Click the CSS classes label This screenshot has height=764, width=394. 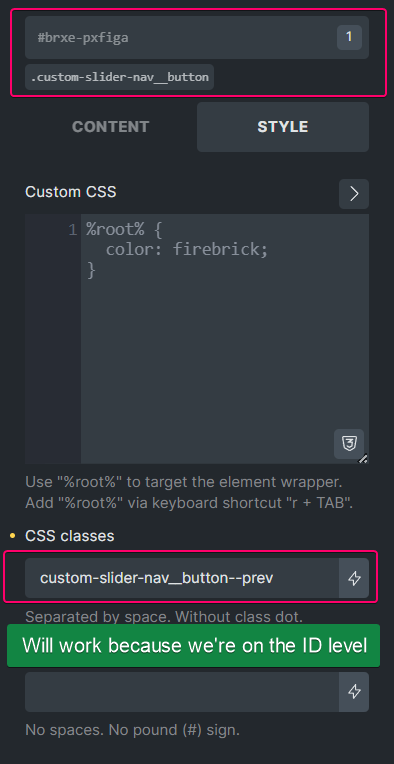tap(70, 536)
